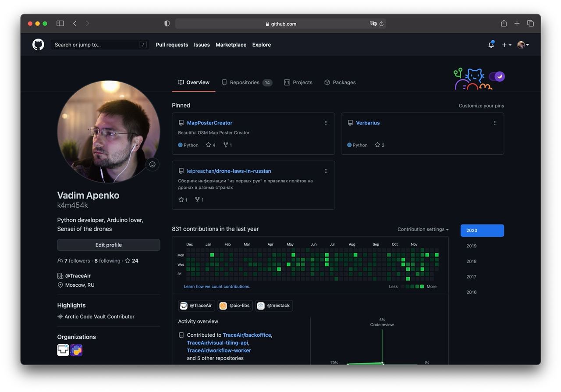The image size is (561, 392).
Task: Focus the Search or jump to field
Action: (x=100, y=45)
